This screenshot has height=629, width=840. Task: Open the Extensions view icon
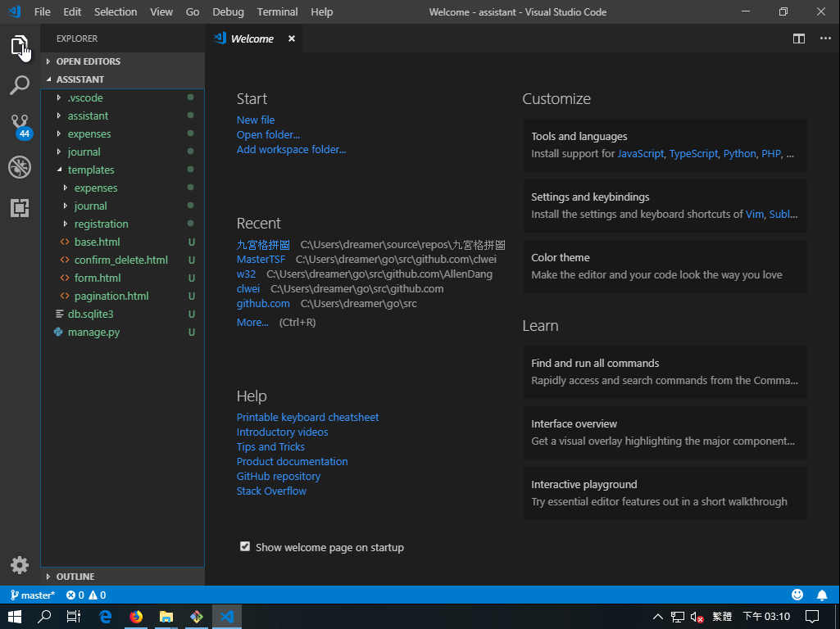click(x=20, y=208)
